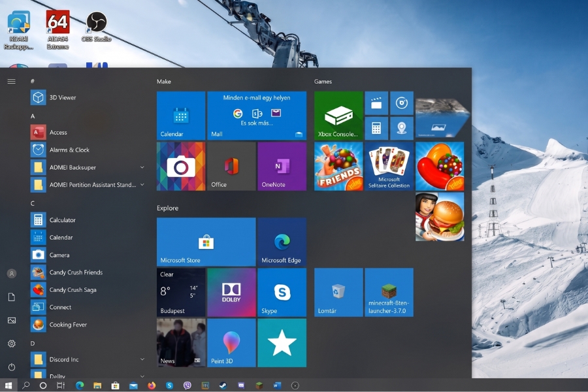Open taskbar Search magnifier
The height and width of the screenshot is (392, 588).
26,385
